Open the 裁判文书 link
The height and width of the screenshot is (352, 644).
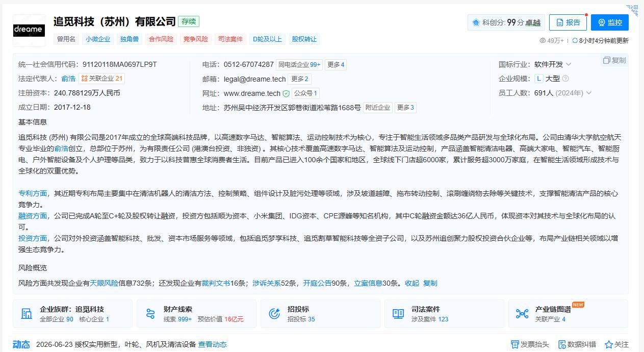point(216,283)
